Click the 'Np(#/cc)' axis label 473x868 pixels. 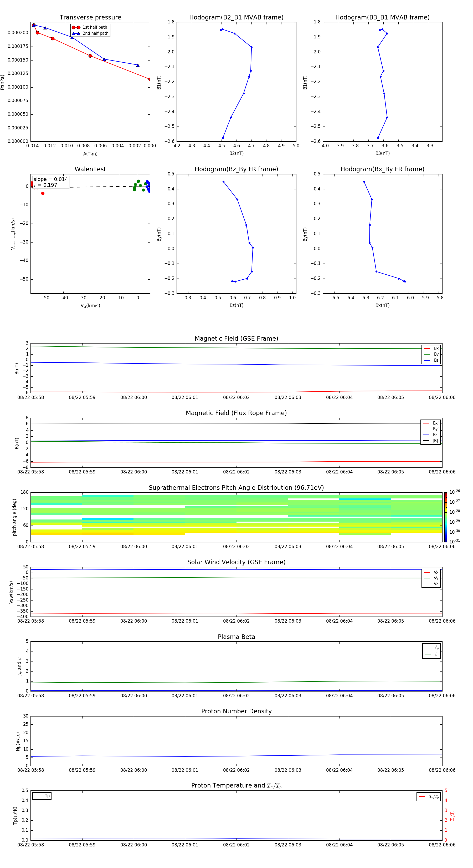click(x=18, y=741)
